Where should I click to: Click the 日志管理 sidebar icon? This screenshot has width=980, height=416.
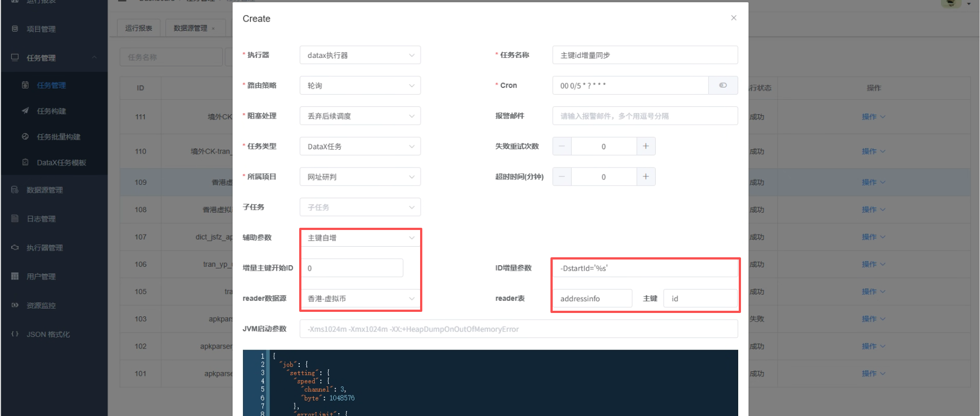click(x=15, y=219)
